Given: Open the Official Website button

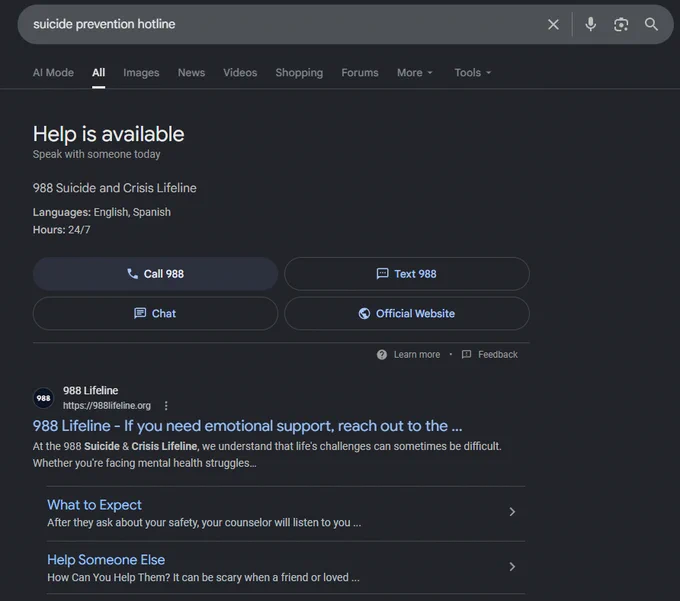Looking at the screenshot, I should (407, 314).
